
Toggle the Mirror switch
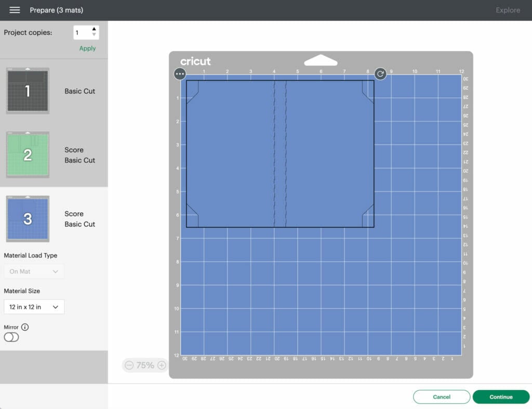point(11,337)
